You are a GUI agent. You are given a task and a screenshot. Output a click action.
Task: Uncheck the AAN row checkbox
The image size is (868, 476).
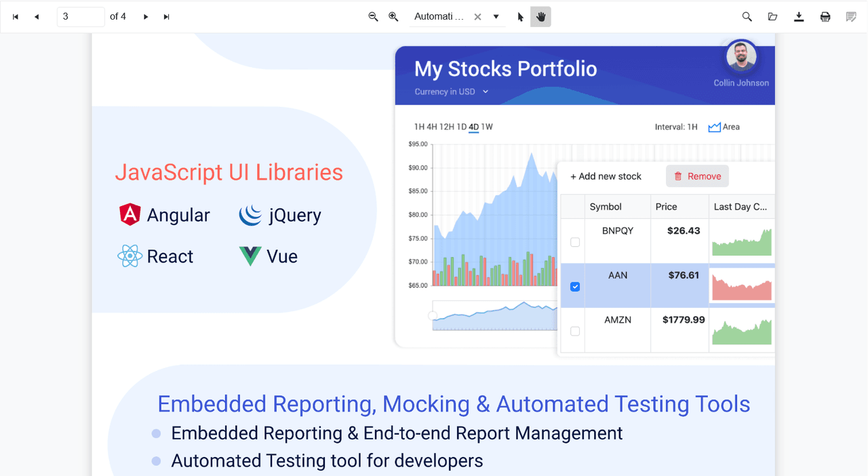tap(575, 287)
